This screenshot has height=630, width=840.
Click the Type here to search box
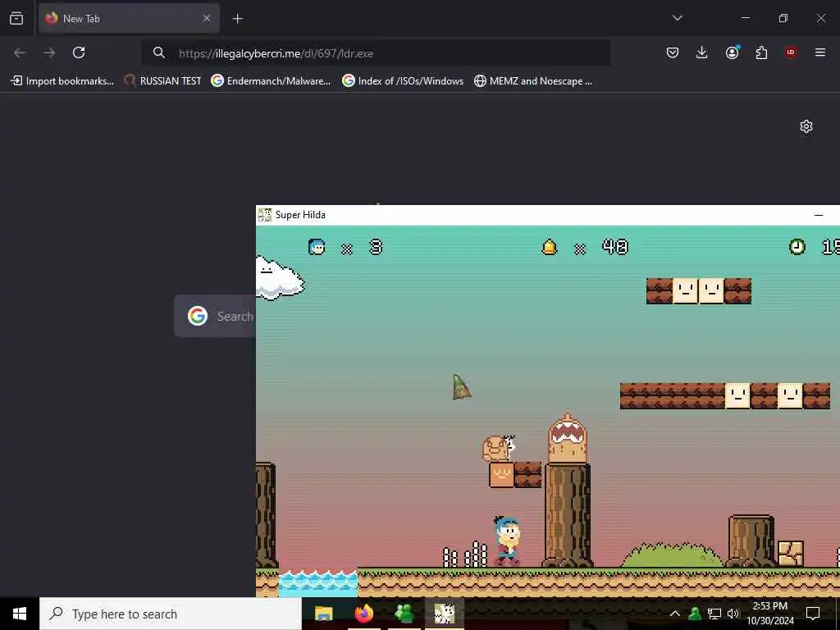[x=171, y=614]
